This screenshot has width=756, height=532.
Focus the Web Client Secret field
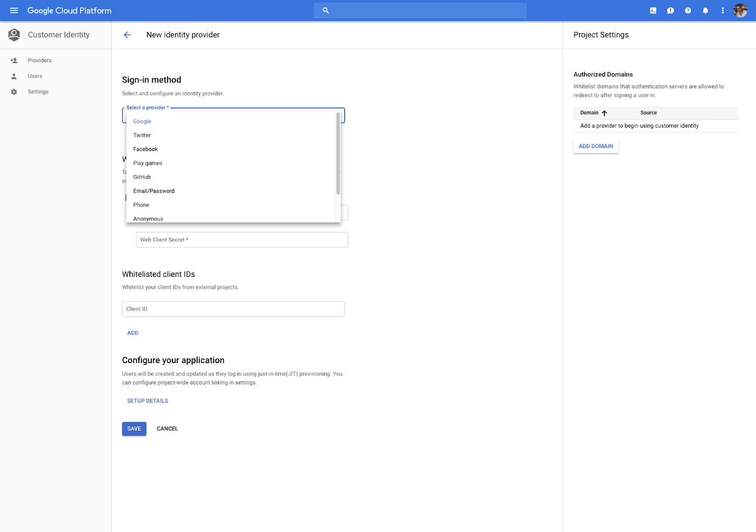tap(242, 240)
